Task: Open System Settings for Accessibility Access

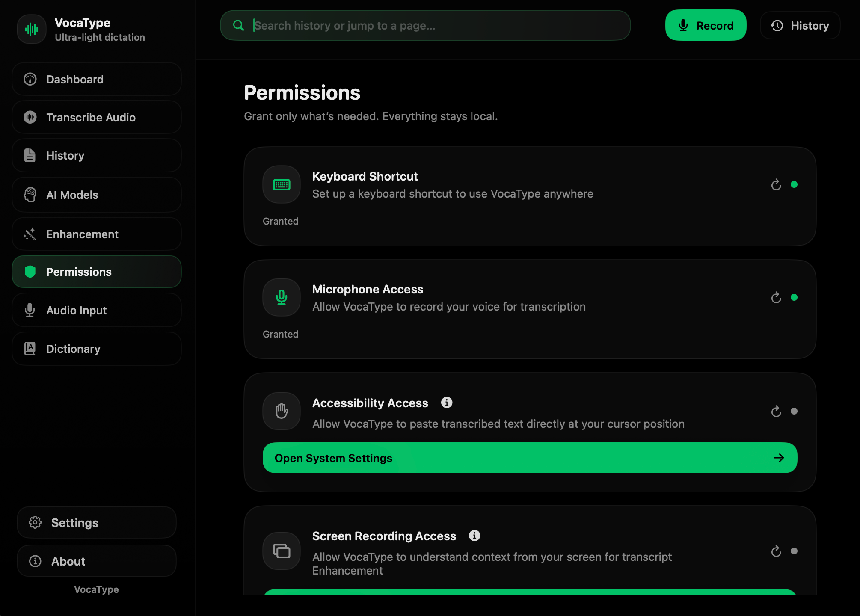Action: pos(530,458)
